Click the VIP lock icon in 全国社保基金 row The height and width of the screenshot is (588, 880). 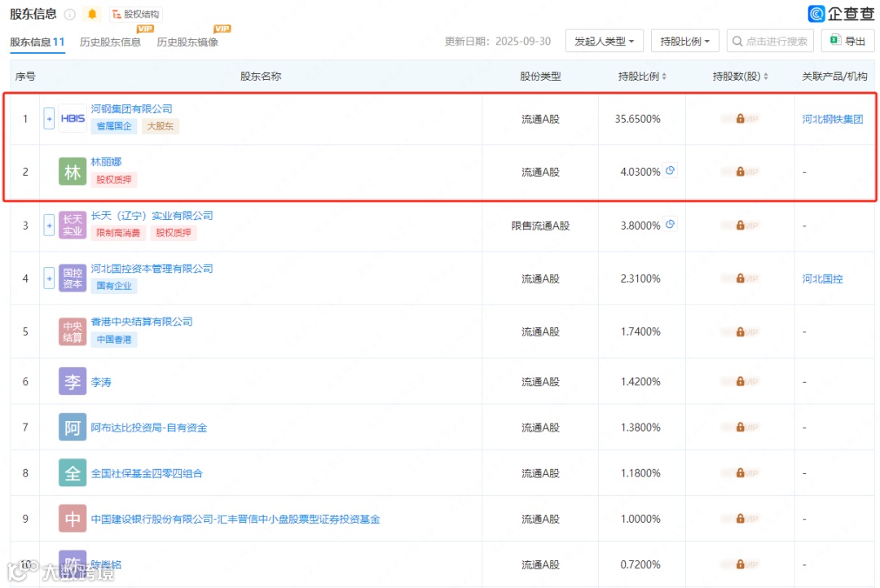[x=740, y=473]
